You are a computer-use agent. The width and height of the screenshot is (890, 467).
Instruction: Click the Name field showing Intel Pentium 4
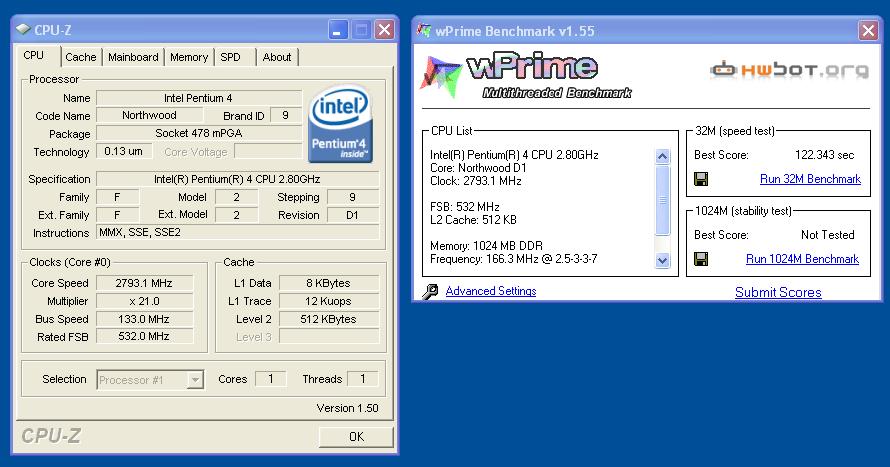[199, 98]
